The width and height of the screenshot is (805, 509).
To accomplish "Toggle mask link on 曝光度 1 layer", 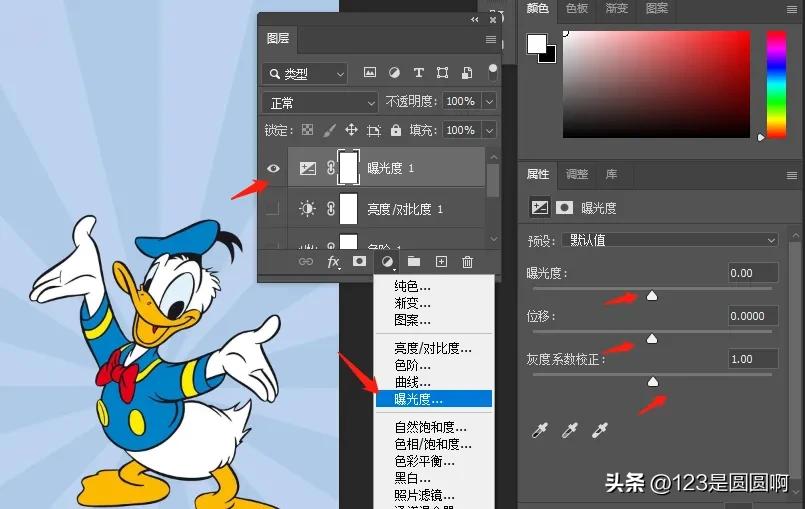I will (331, 168).
